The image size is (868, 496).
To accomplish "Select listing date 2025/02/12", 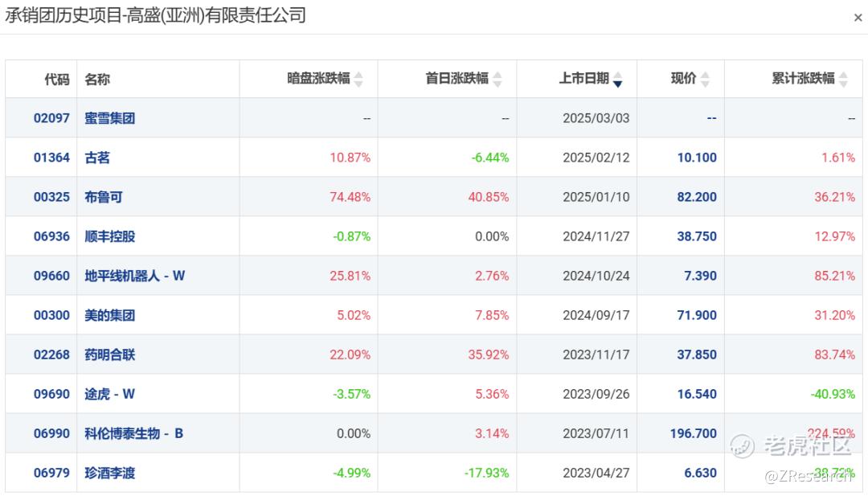I will tap(596, 158).
